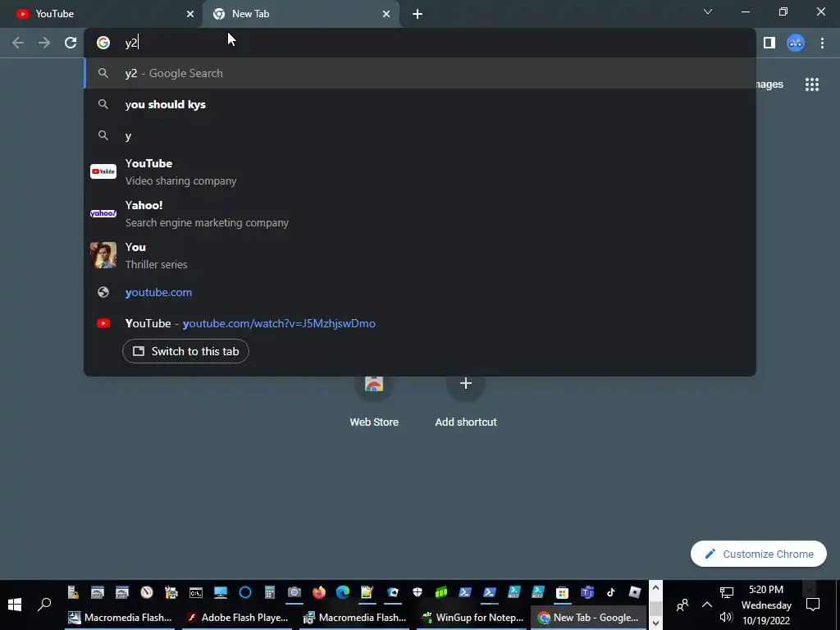Click the Google logo in the address bar
The height and width of the screenshot is (630, 840).
click(x=103, y=43)
